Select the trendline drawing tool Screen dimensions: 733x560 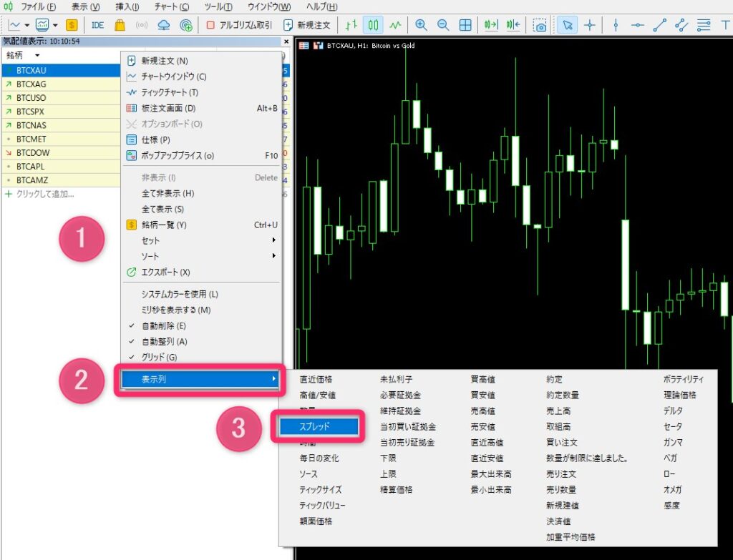[659, 25]
